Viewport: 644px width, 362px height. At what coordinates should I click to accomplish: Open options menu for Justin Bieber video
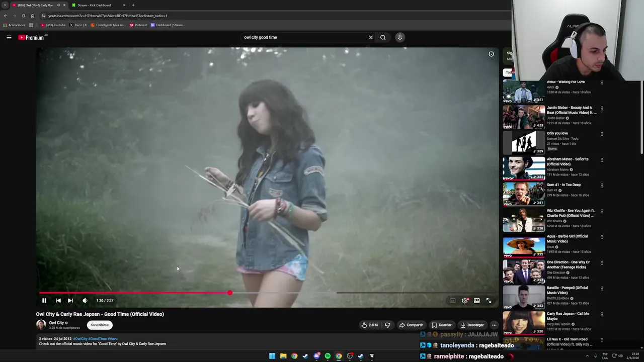pyautogui.click(x=602, y=108)
